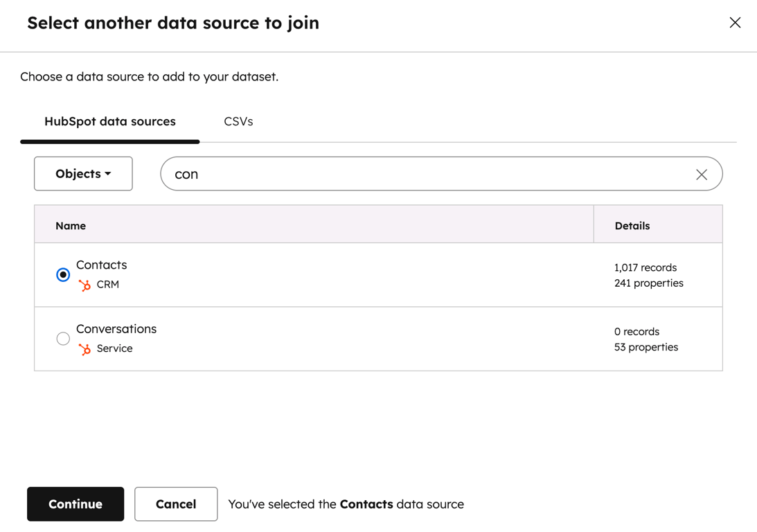Click the Details column header

pos(632,226)
